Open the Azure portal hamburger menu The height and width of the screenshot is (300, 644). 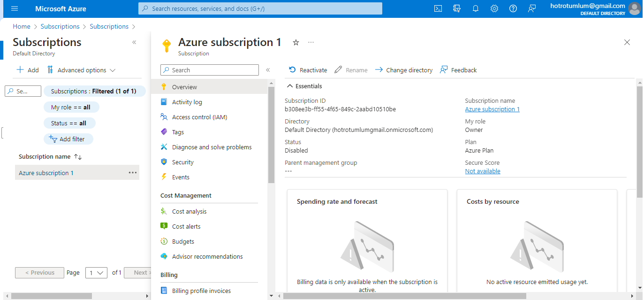(x=14, y=9)
